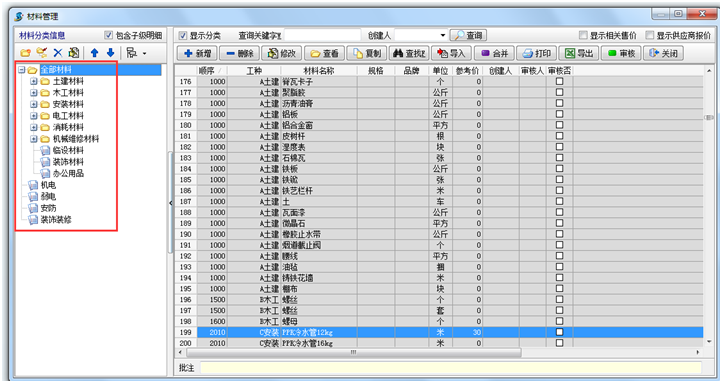This screenshot has width=722, height=383.
Task: Click 导出 export to Excel button
Action: point(578,53)
